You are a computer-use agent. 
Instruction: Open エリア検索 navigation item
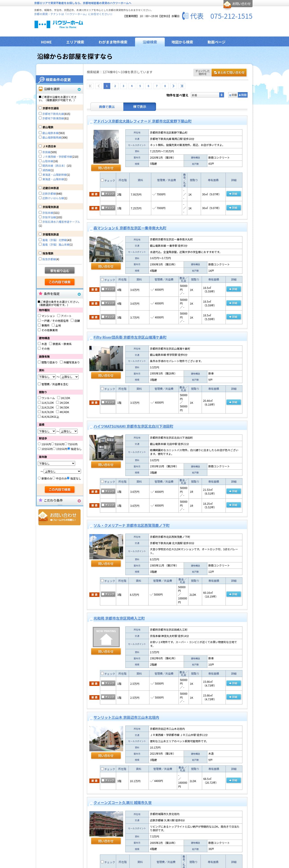75,42
